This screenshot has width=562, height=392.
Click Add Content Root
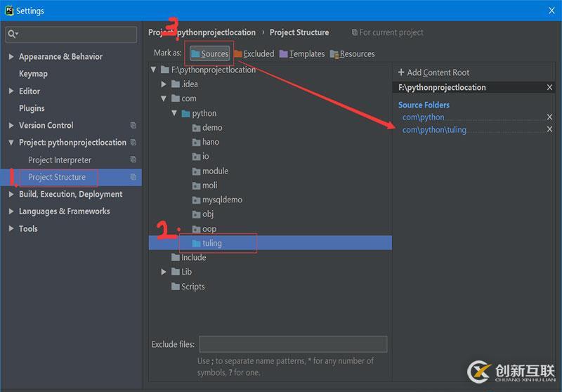pyautogui.click(x=433, y=72)
